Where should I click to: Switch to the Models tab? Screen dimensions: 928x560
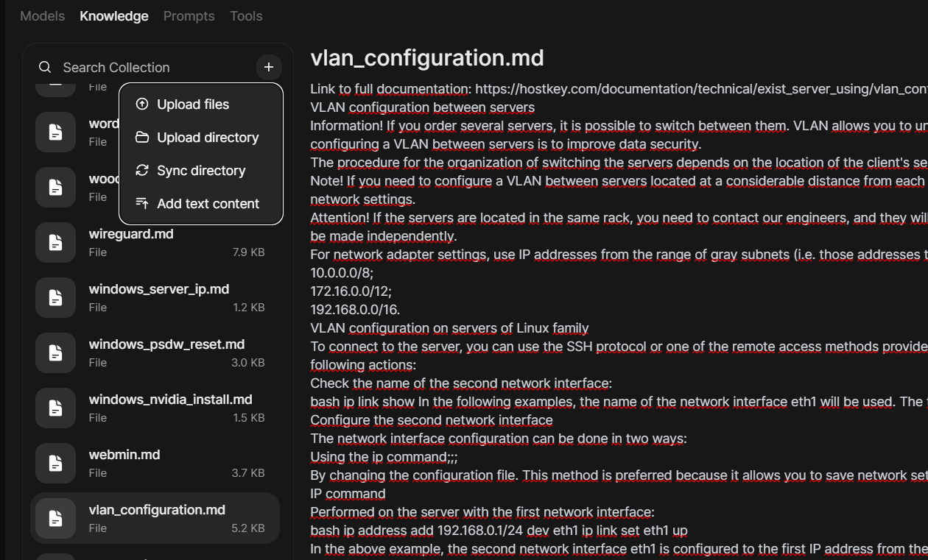[42, 16]
